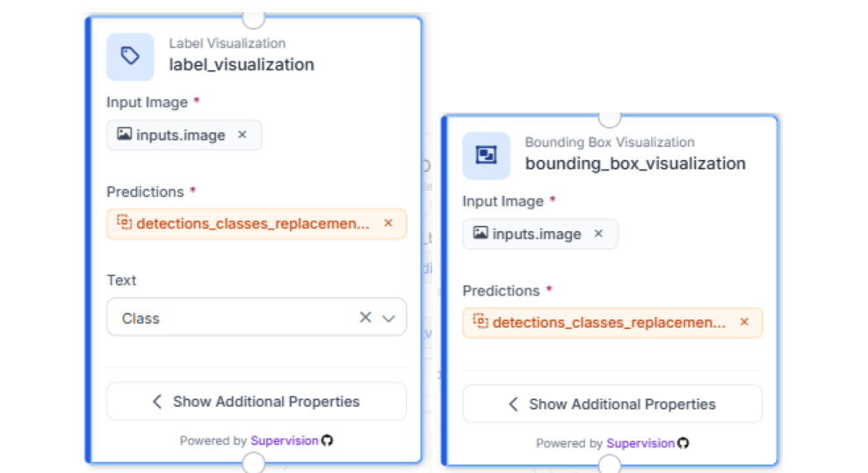
Task: Click the bottom connector of the label_visualization node
Action: pyautogui.click(x=254, y=462)
